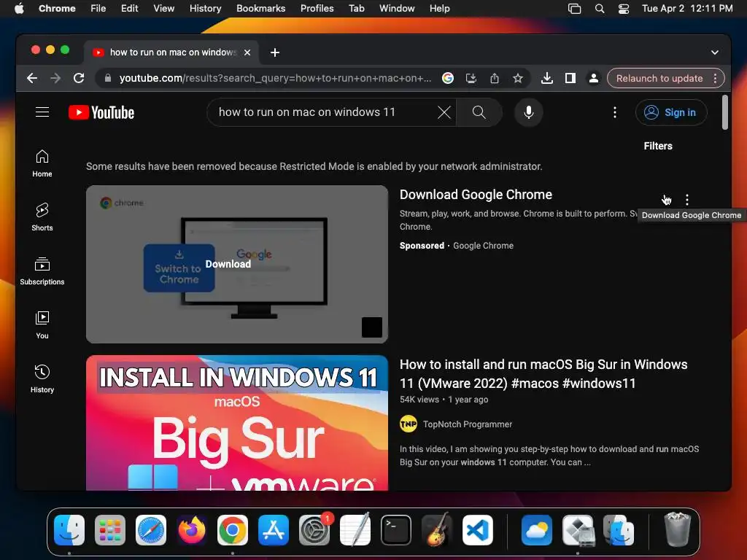Viewport: 747px width, 560px height.
Task: Open the Tab menu
Action: [356, 9]
